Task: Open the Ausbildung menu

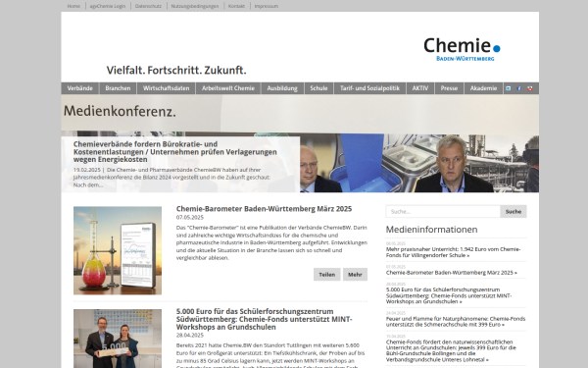Action: point(282,88)
